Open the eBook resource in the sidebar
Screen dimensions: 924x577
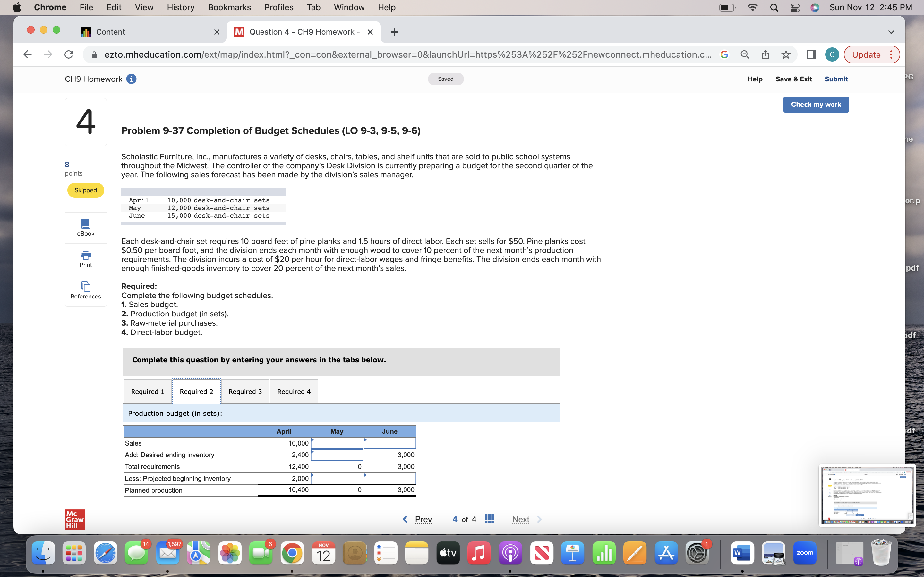click(85, 227)
